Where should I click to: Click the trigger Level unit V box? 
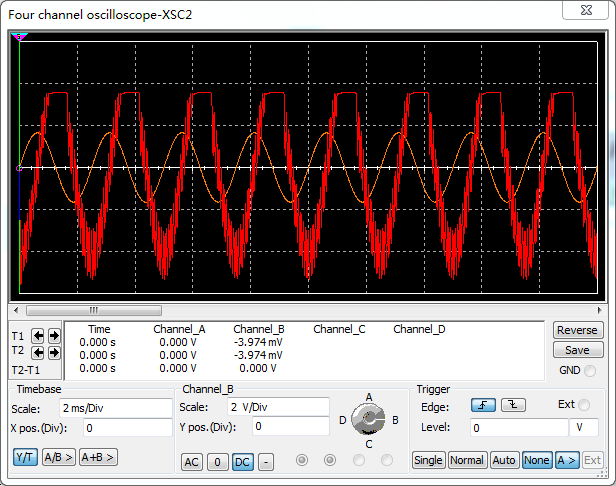click(583, 427)
